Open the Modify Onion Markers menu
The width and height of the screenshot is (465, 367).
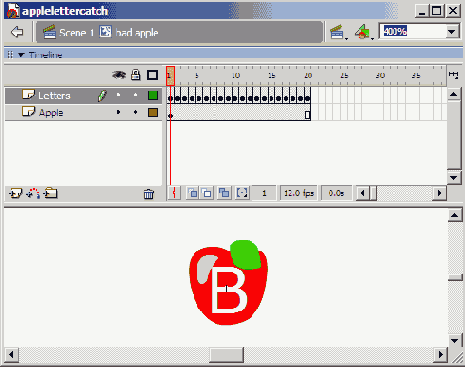tap(242, 193)
